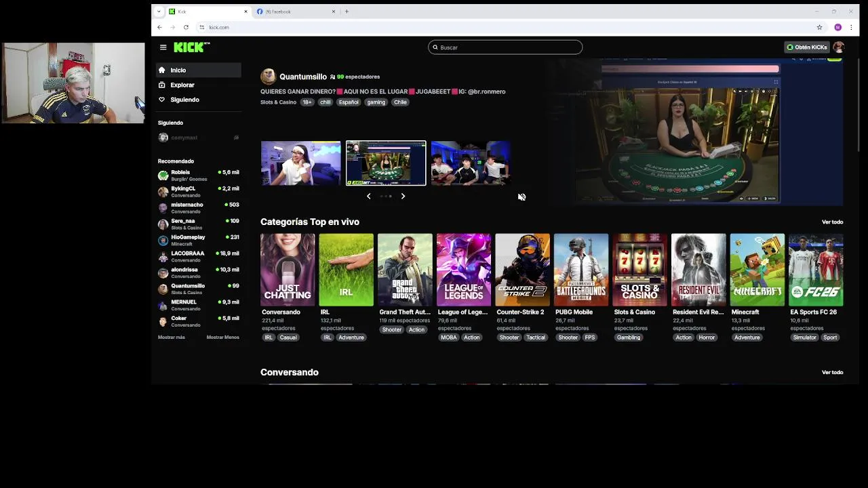The image size is (868, 488).
Task: Click the Gambling tag under Slots & Casino
Action: coord(629,338)
